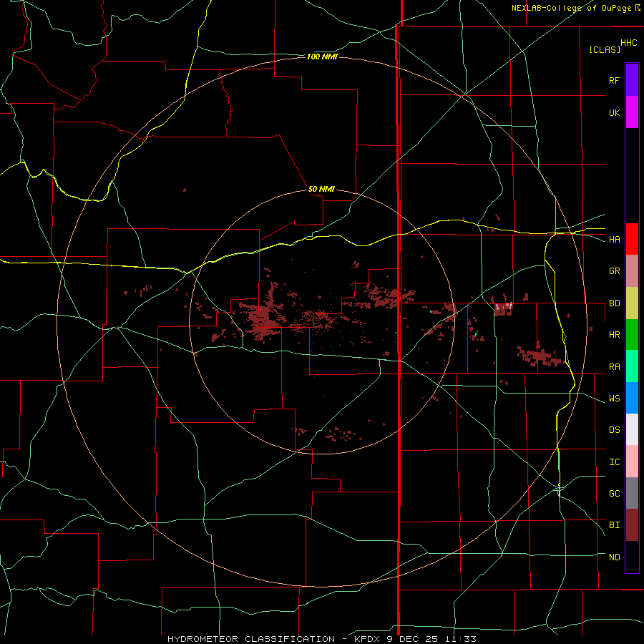
Task: Click the 'UK' legend label
Action: coord(614,112)
